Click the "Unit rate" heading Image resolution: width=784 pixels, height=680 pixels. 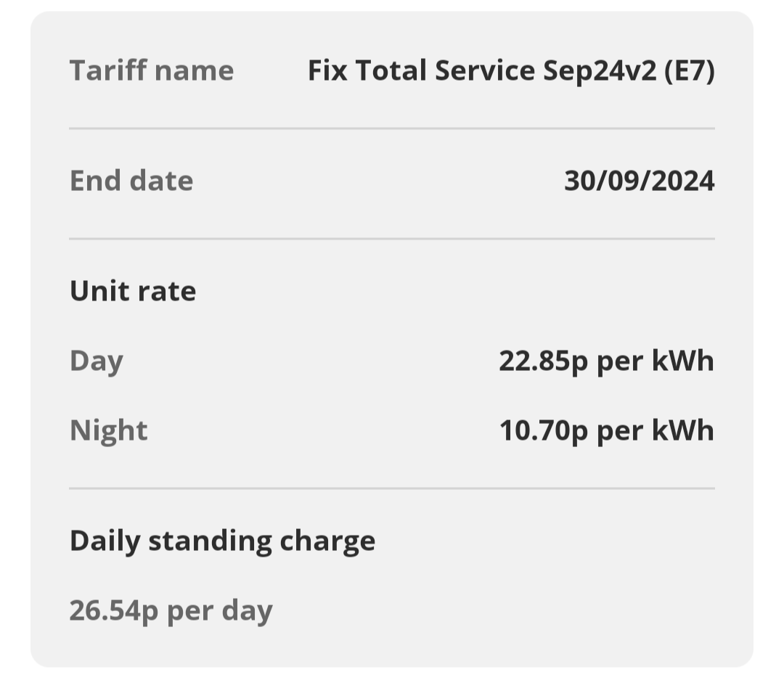pos(133,291)
